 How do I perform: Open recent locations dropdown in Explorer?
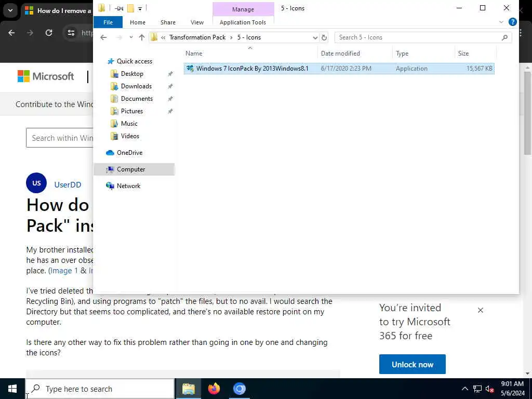(131, 37)
